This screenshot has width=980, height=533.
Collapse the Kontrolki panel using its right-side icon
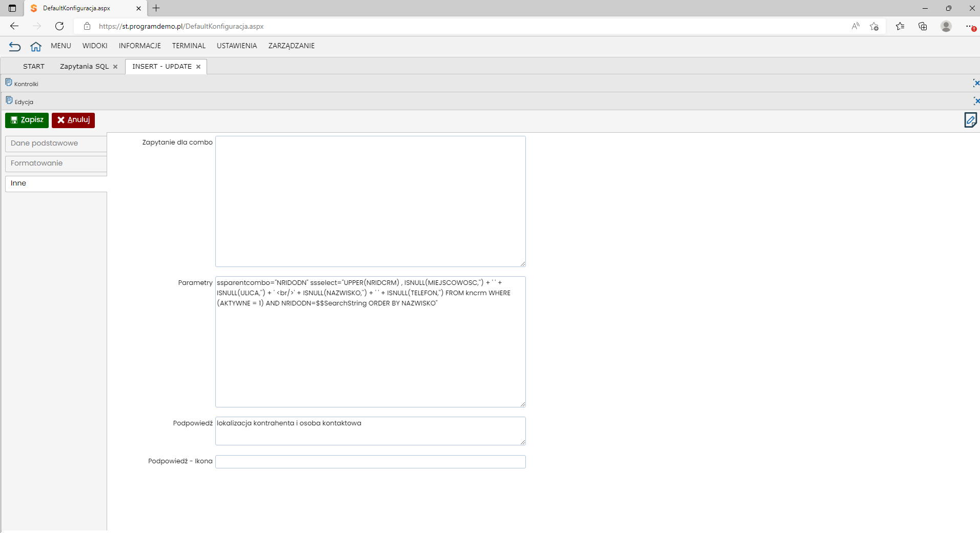[x=976, y=83]
